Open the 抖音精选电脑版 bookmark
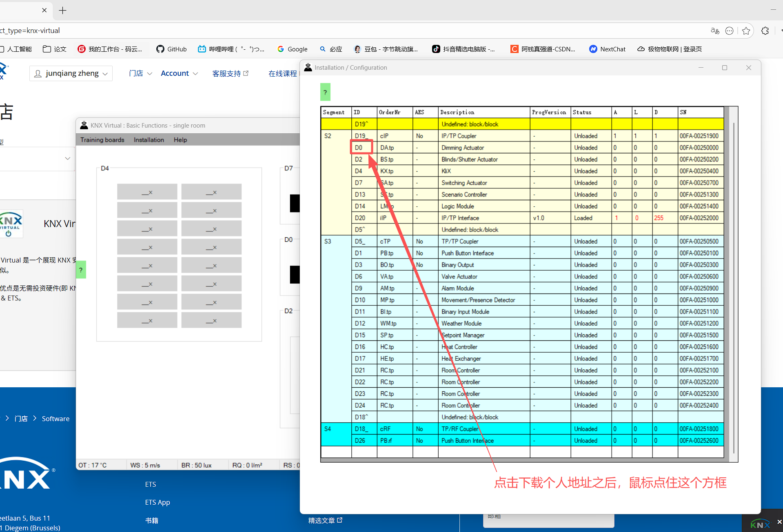The height and width of the screenshot is (532, 783). coord(464,49)
